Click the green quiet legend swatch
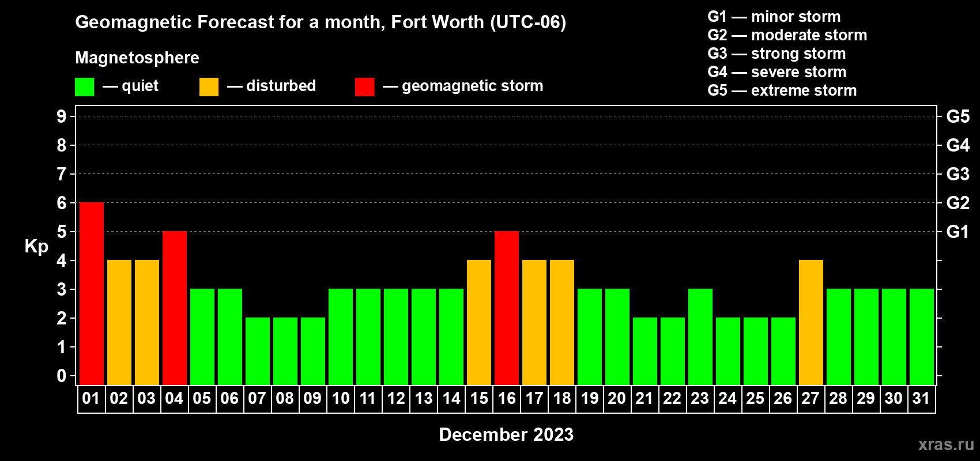The width and height of the screenshot is (980, 461). click(x=84, y=87)
